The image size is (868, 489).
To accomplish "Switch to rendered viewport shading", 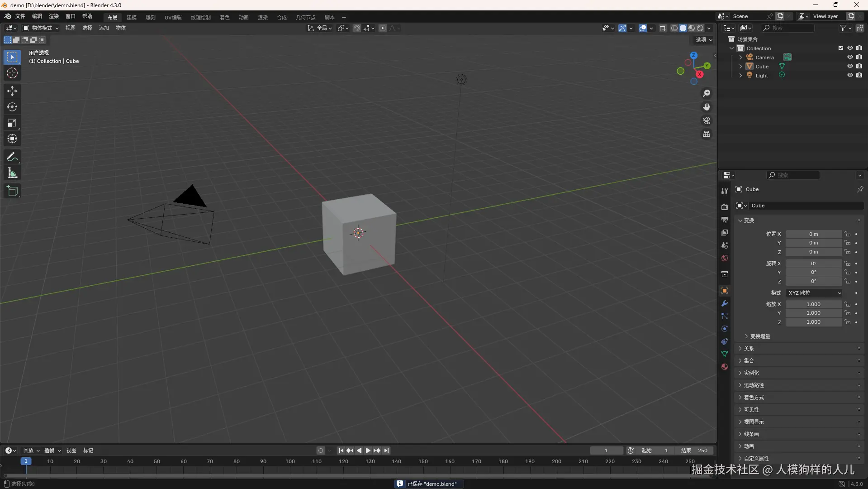I will pyautogui.click(x=700, y=28).
